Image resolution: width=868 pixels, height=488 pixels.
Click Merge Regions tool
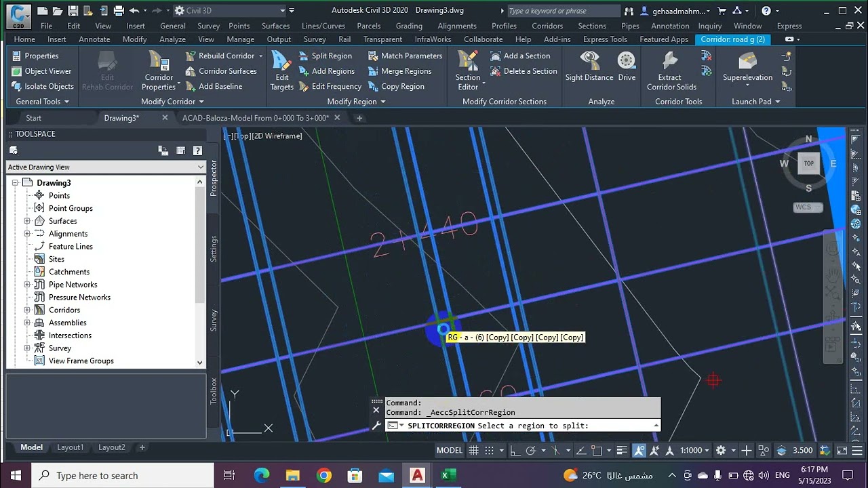point(399,71)
